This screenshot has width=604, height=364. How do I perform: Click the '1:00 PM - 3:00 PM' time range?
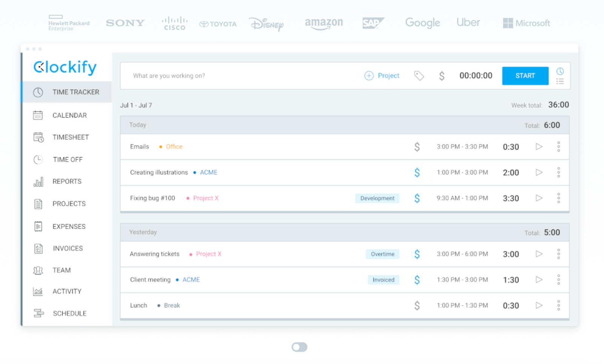coord(462,172)
